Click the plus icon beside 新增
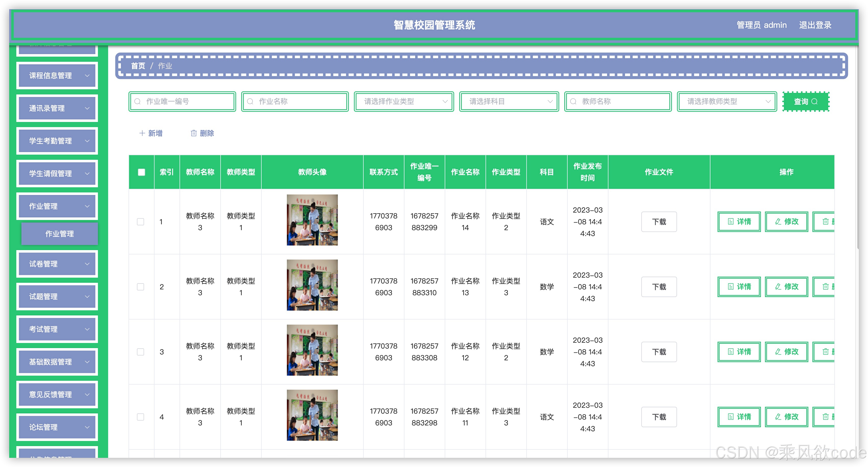The height and width of the screenshot is (467, 868). [x=142, y=133]
